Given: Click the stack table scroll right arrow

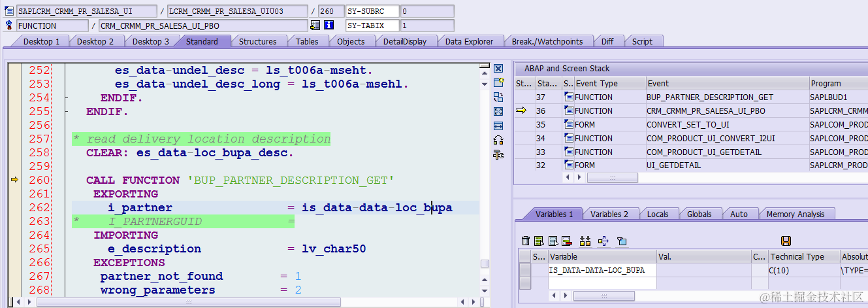Looking at the screenshot, I should [578, 177].
